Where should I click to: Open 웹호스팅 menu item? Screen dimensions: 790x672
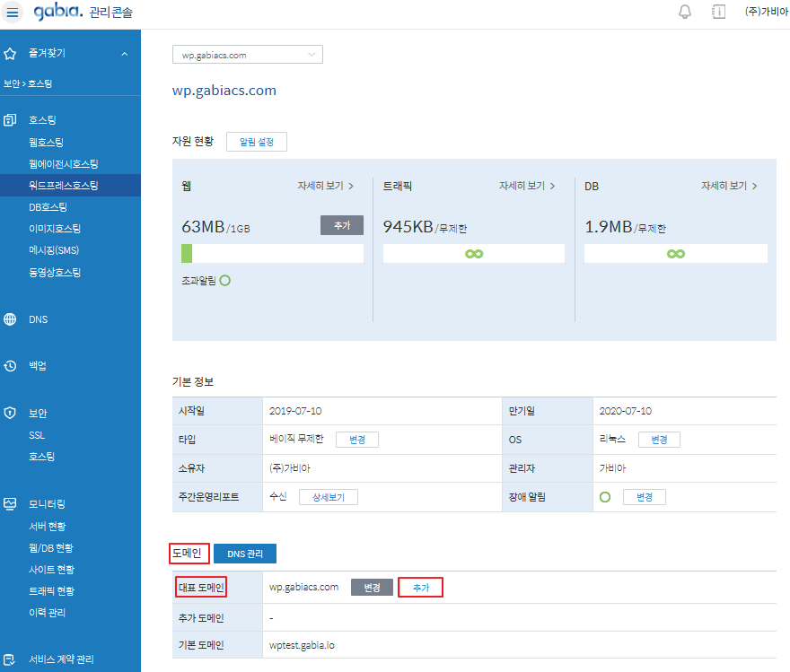47,143
